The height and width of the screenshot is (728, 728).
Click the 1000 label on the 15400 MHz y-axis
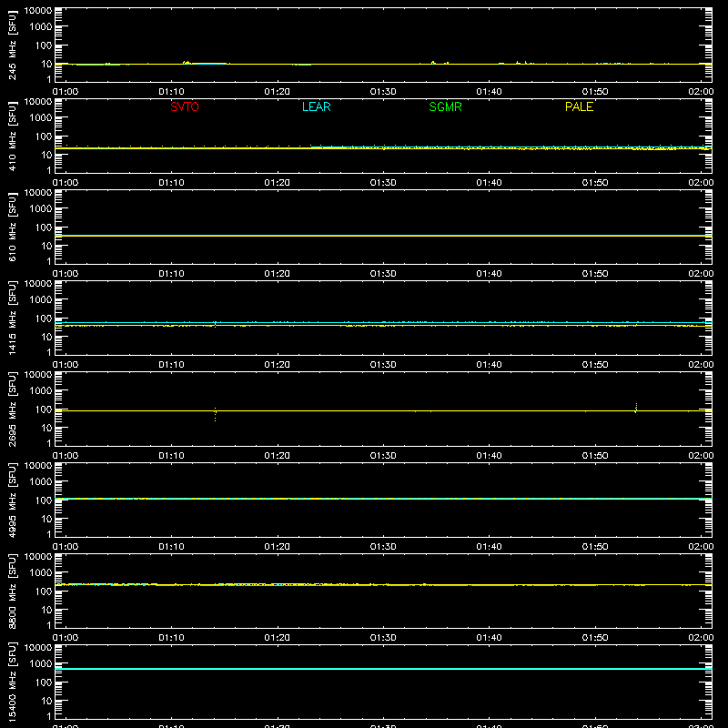pyautogui.click(x=41, y=663)
